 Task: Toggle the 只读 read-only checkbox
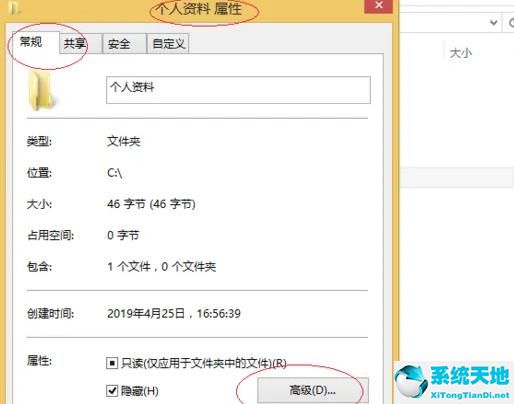112,363
